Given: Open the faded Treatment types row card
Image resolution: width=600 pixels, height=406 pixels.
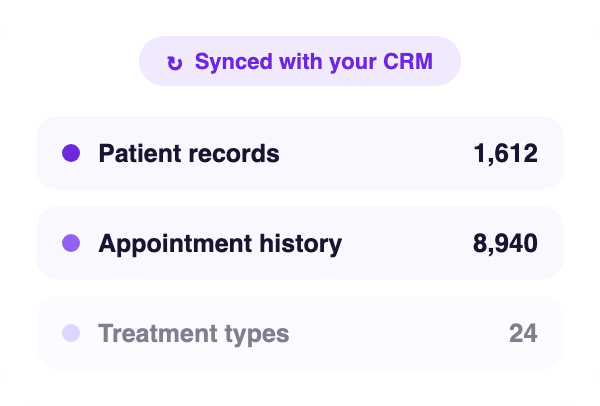Looking at the screenshot, I should point(300,333).
